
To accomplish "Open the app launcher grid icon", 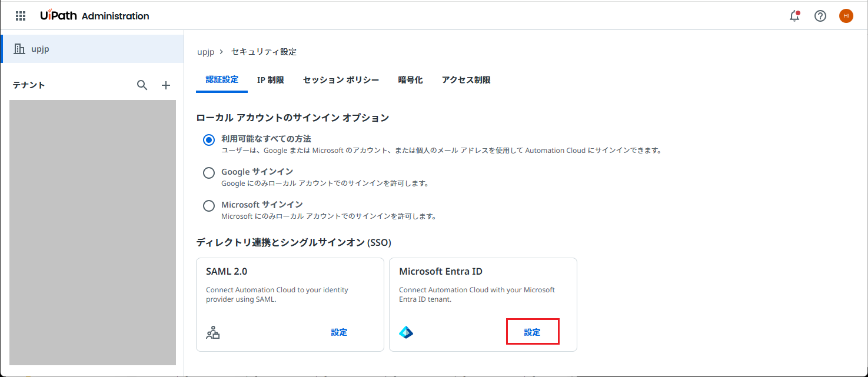I will pos(21,16).
